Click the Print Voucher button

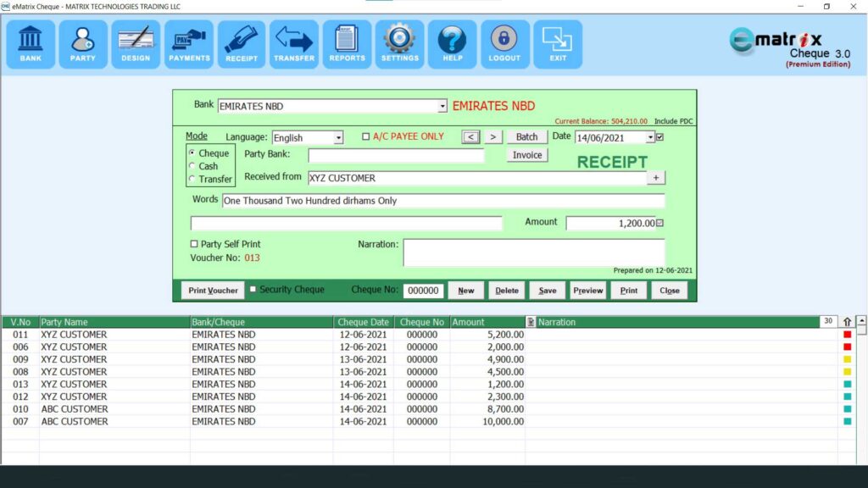point(212,290)
